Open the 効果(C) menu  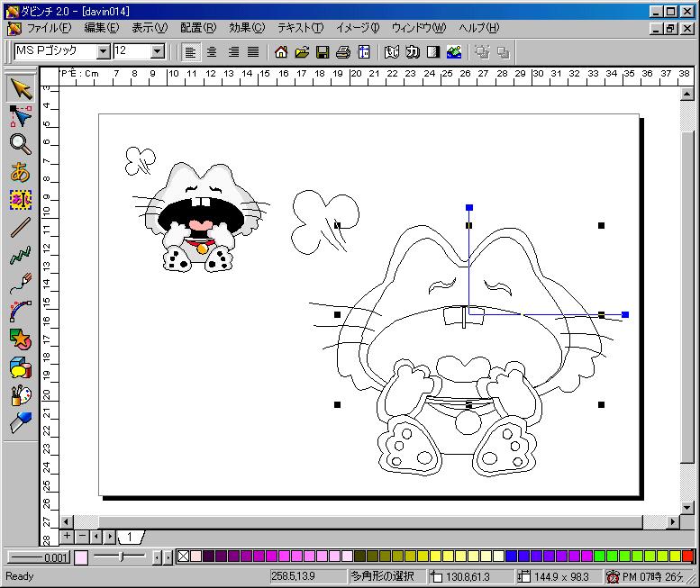click(247, 28)
